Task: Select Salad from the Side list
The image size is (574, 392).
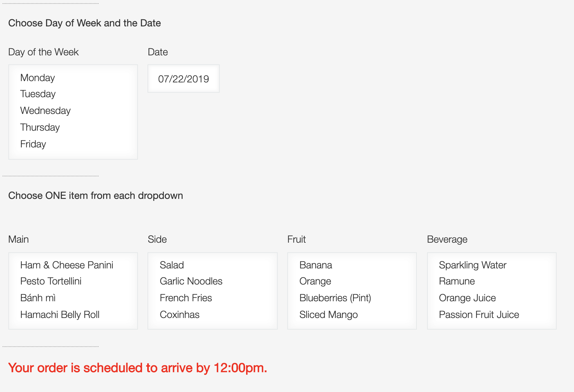Action: (172, 265)
